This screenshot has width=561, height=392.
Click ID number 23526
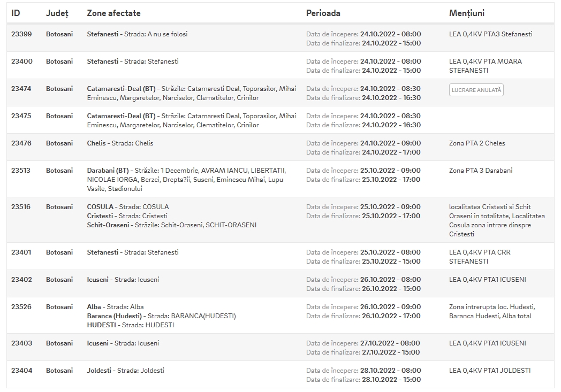(x=21, y=307)
